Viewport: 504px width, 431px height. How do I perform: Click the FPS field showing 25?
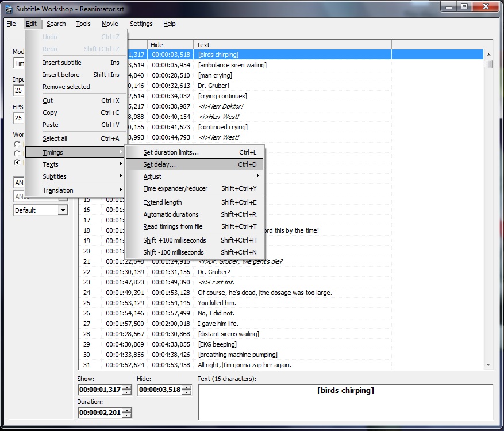tap(18, 118)
